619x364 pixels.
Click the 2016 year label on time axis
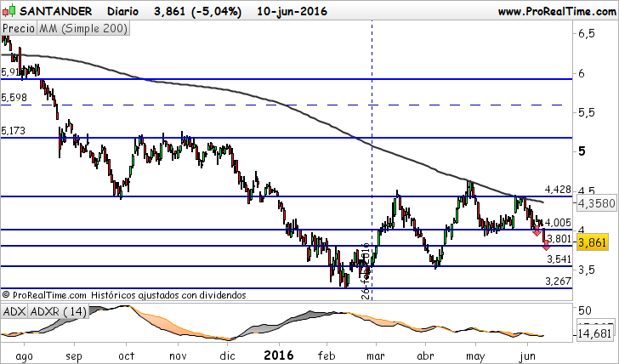(x=279, y=355)
